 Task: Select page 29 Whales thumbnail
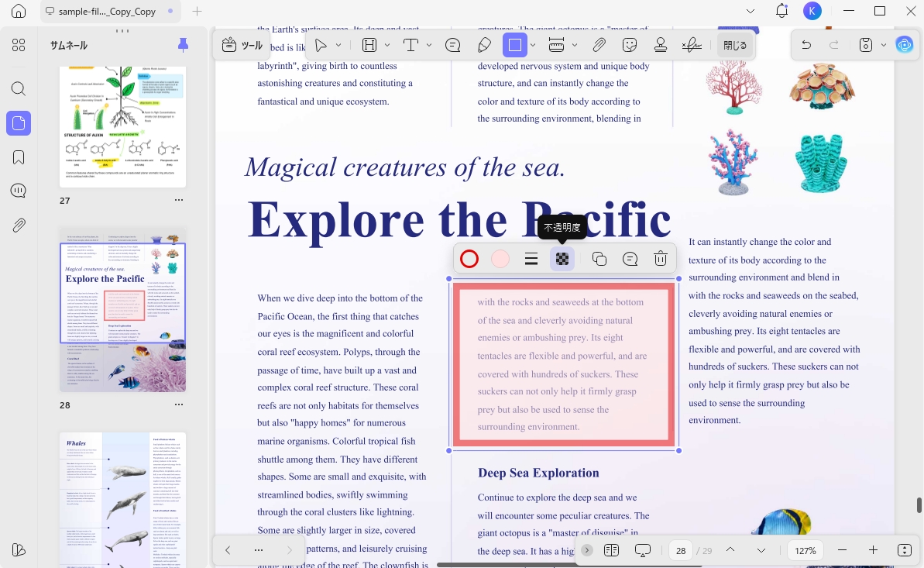(122, 500)
